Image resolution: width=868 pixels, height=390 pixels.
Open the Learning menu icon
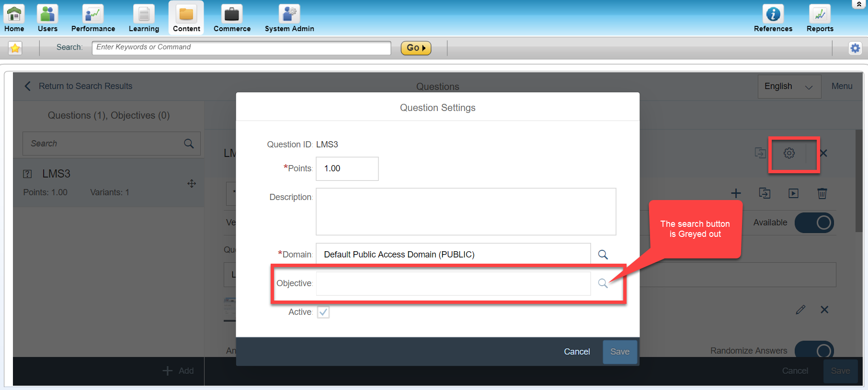click(144, 14)
